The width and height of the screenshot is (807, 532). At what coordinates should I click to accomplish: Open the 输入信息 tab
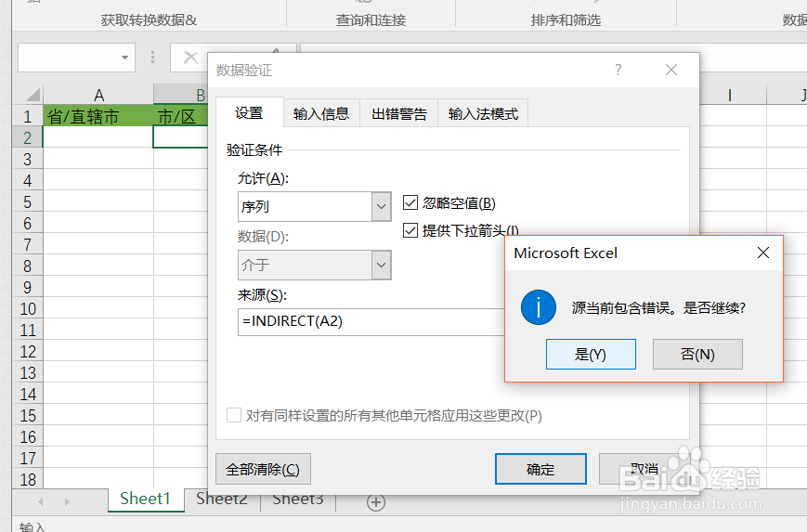321,113
